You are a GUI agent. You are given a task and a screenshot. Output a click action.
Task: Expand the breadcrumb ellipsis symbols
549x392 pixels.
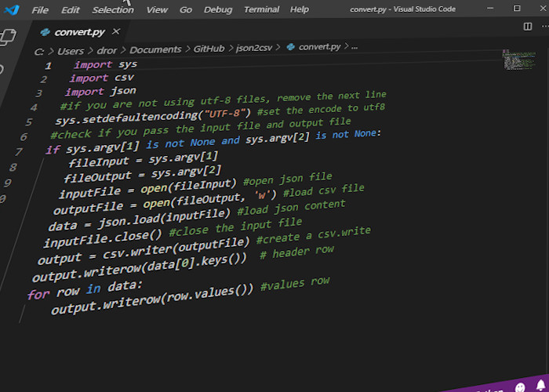pyautogui.click(x=354, y=46)
